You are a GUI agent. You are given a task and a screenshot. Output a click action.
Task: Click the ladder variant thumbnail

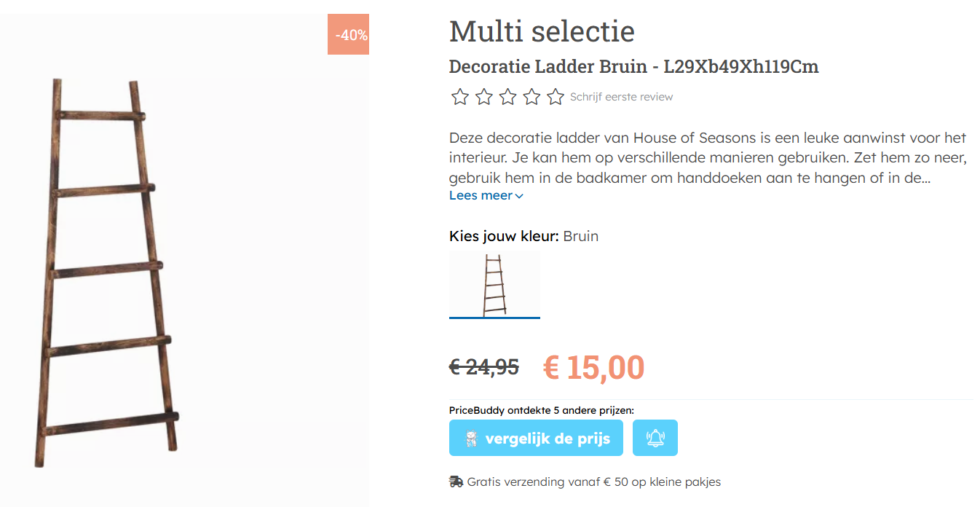[x=494, y=284]
